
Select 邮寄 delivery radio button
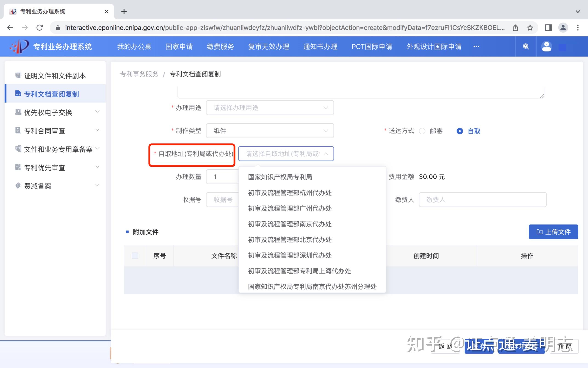[422, 131]
